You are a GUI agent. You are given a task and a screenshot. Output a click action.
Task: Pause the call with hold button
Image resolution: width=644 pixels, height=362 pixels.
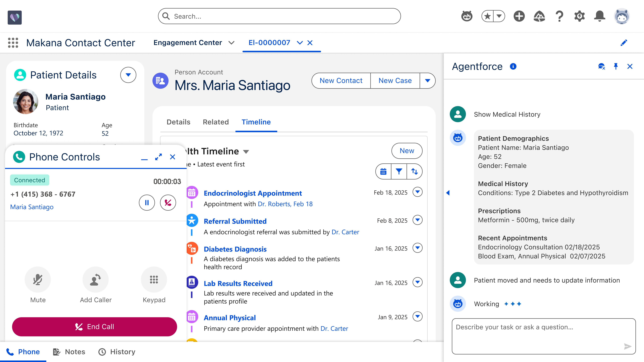click(x=147, y=203)
